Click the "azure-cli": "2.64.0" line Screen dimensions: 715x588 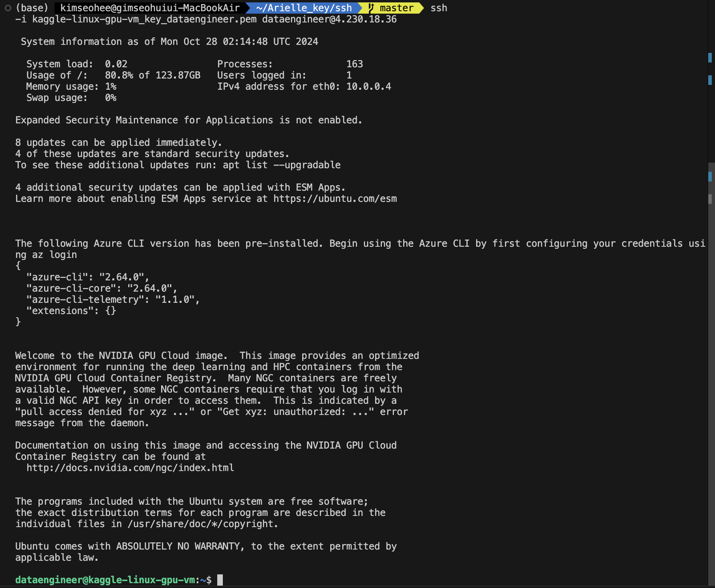click(88, 277)
